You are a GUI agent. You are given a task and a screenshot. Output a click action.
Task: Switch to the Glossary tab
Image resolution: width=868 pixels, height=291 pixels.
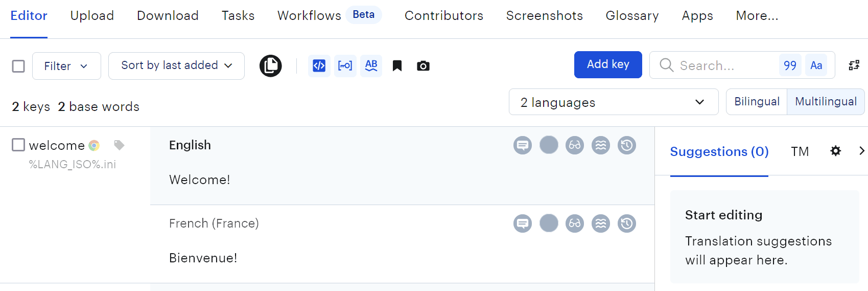tap(632, 16)
